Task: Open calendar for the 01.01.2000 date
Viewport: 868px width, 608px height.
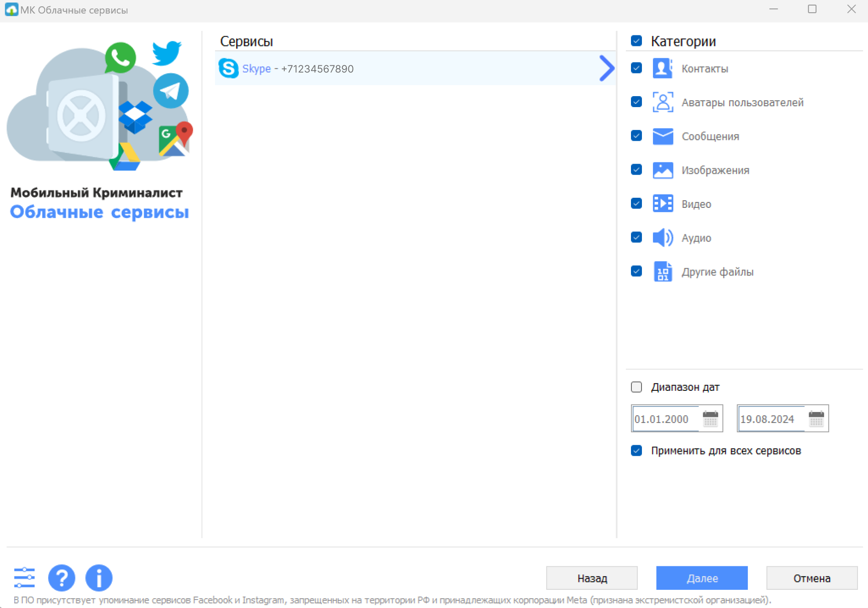Action: coord(710,419)
